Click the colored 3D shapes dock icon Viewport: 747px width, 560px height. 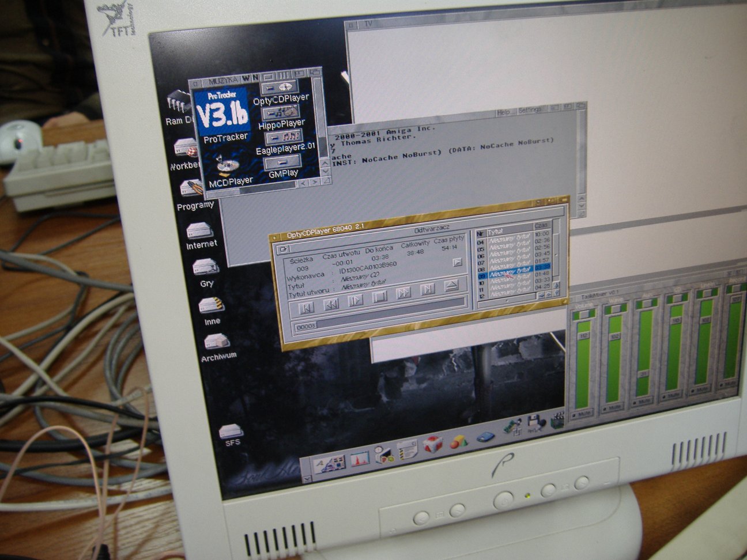click(x=458, y=443)
